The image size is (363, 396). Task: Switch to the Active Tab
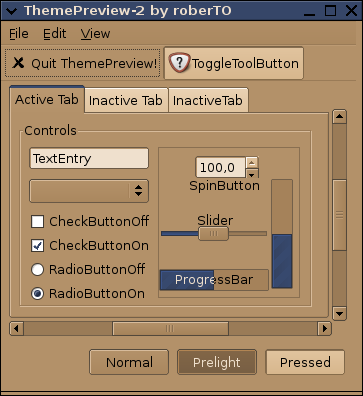(x=47, y=99)
